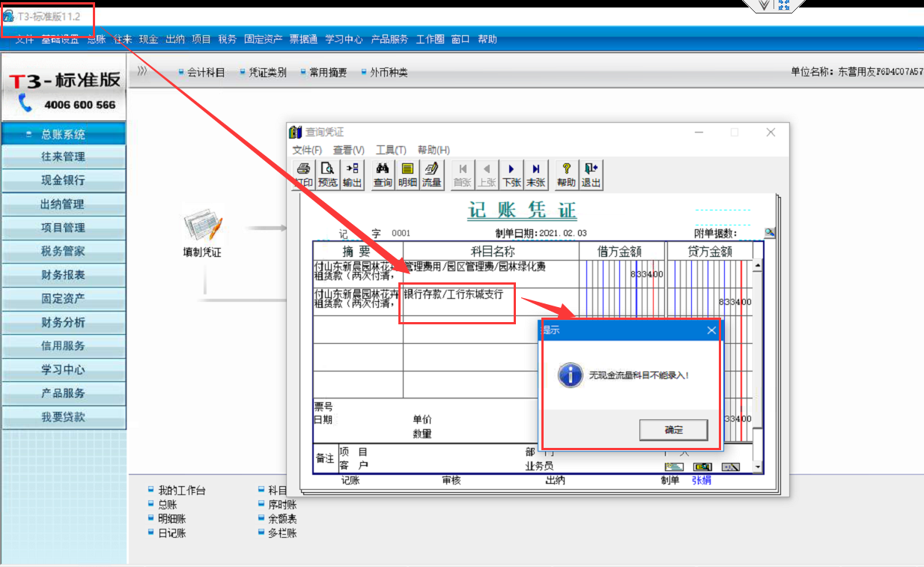
Task: Click the last icon in voucher footer icons
Action: point(730,467)
